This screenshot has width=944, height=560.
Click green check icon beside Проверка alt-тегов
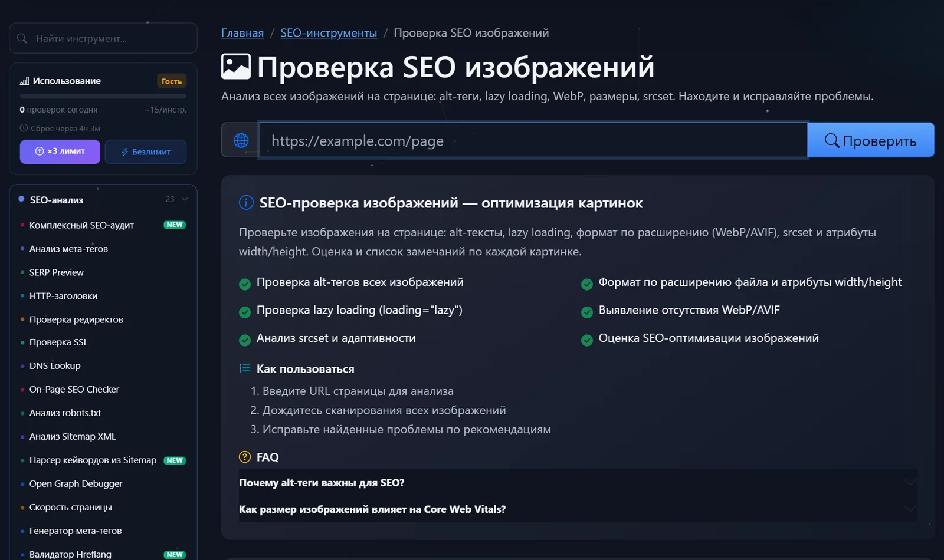point(245,284)
